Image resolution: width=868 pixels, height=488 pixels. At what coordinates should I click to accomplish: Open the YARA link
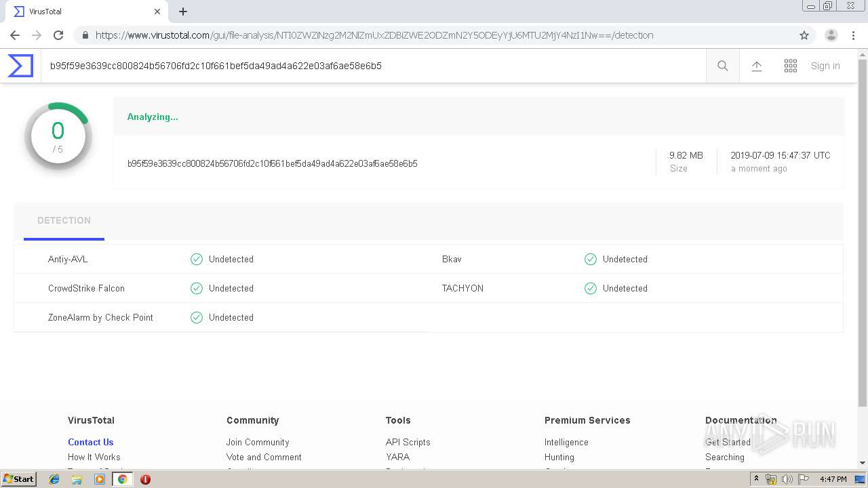pos(398,457)
